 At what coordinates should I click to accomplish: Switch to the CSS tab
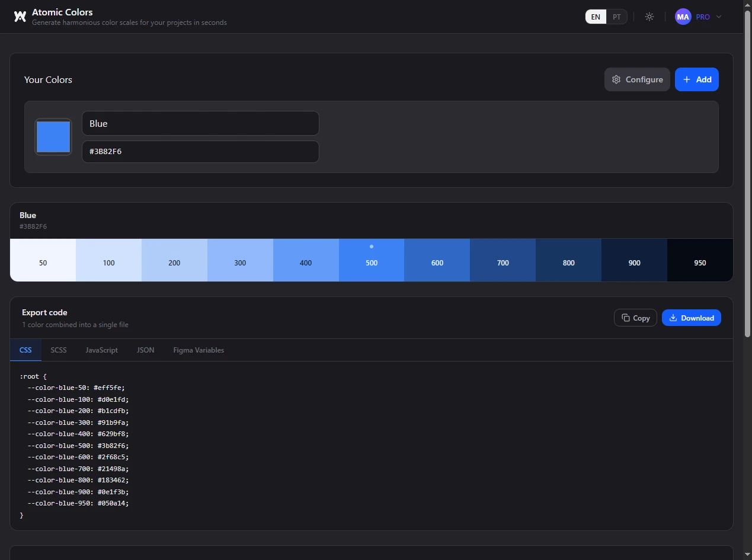coord(25,350)
